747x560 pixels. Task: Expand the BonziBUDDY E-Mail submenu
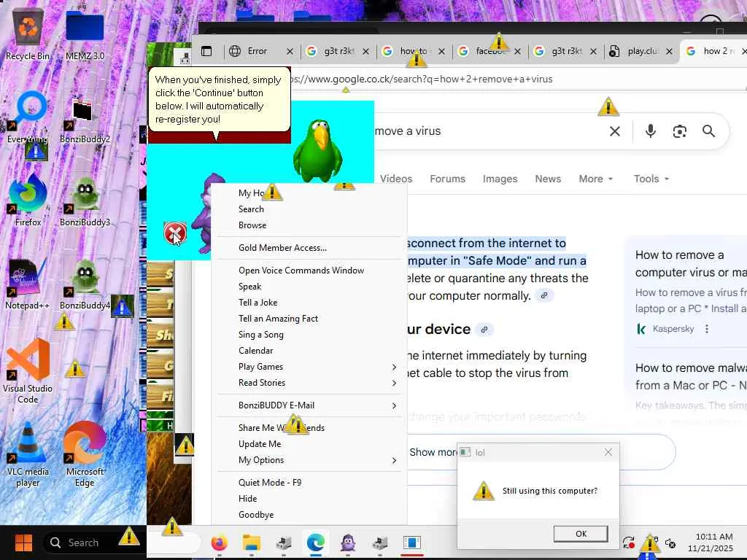[394, 405]
